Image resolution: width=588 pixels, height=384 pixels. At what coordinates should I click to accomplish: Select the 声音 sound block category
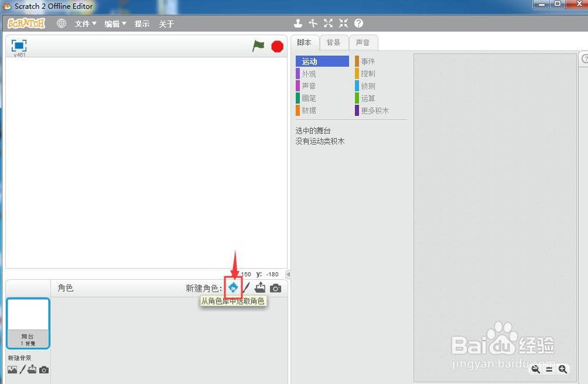[322, 86]
